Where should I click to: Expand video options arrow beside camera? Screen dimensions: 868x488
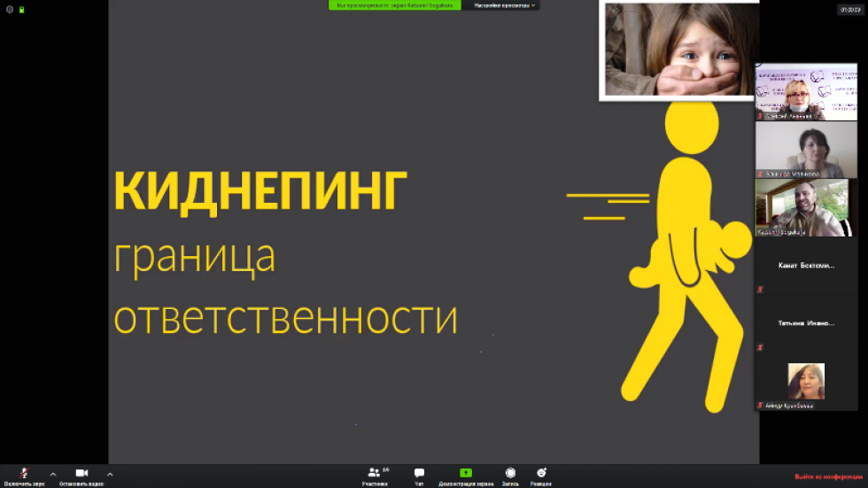(x=110, y=474)
